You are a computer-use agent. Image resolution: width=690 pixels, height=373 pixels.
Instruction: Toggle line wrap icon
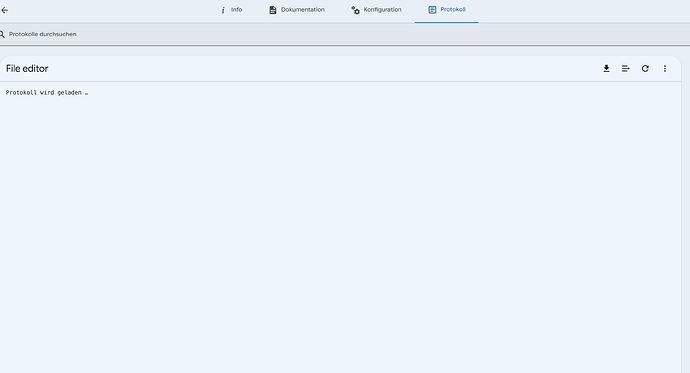coord(626,69)
